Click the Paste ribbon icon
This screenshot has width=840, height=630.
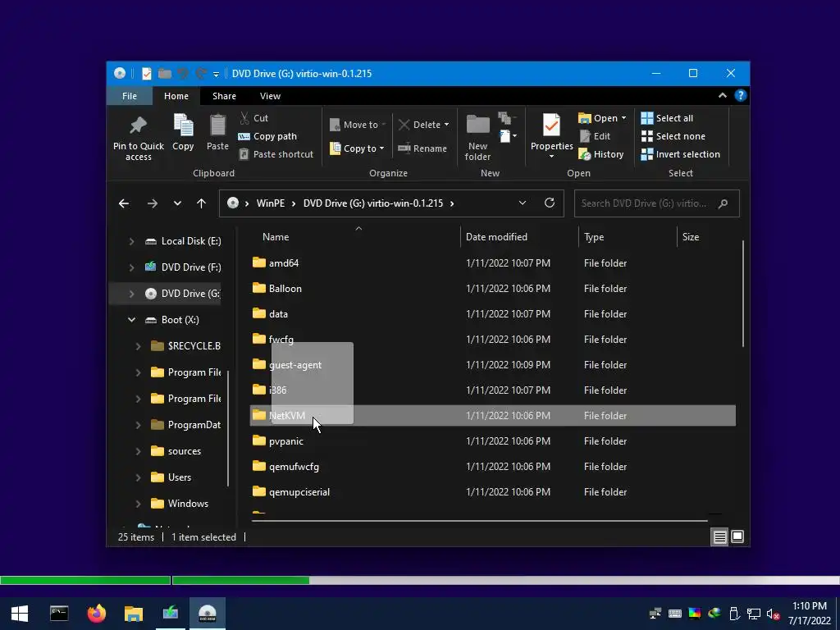point(217,132)
